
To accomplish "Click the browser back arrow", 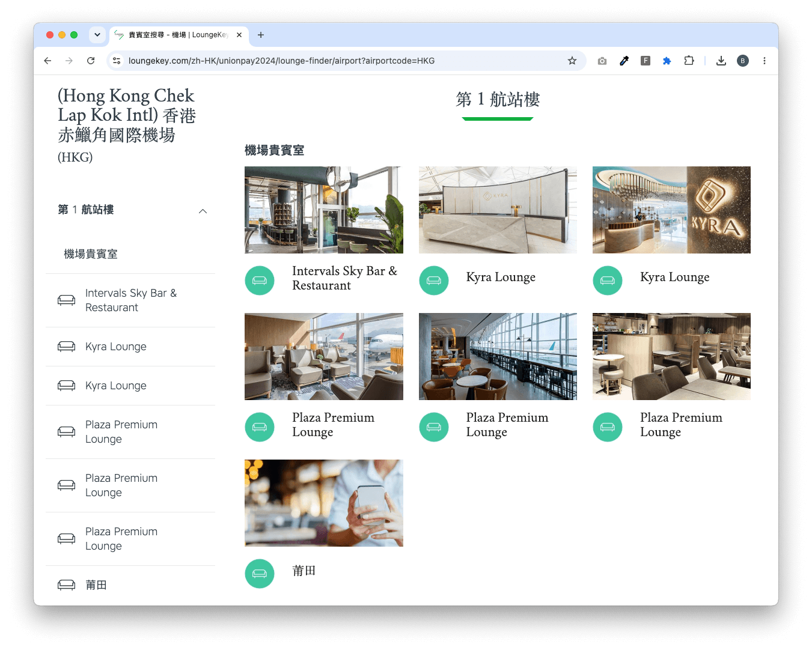I will [x=47, y=61].
